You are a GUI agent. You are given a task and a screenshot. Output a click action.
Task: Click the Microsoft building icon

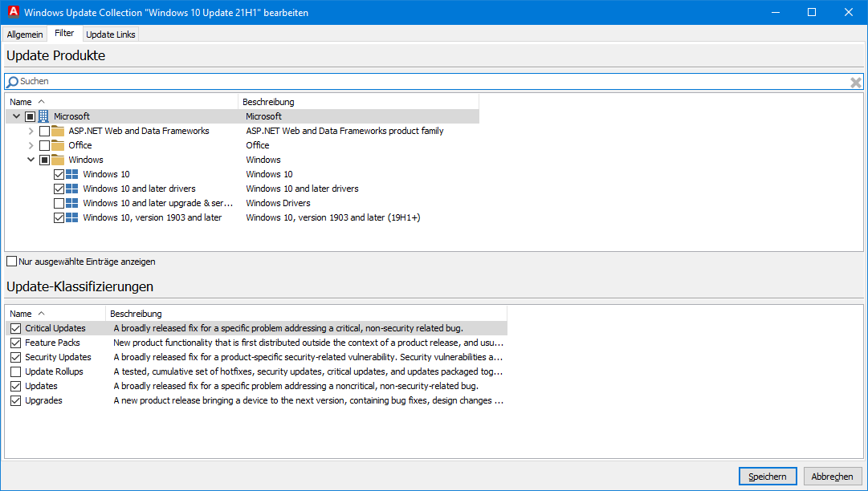(43, 116)
